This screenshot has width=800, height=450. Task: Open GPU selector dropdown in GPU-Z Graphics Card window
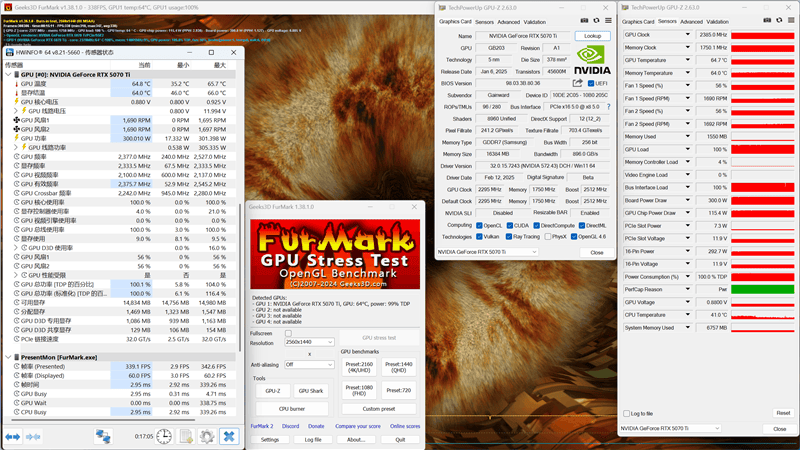coord(487,252)
